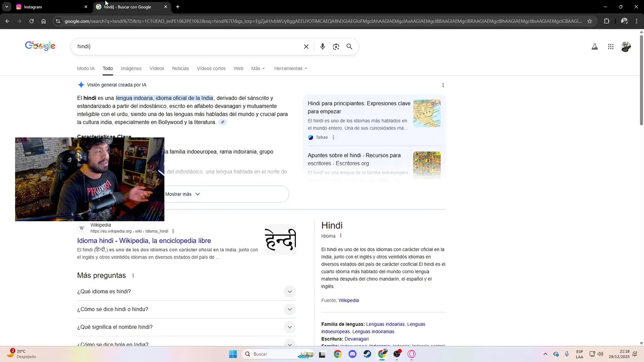Open the Windows Start menu
644x362 pixels.
(233, 354)
